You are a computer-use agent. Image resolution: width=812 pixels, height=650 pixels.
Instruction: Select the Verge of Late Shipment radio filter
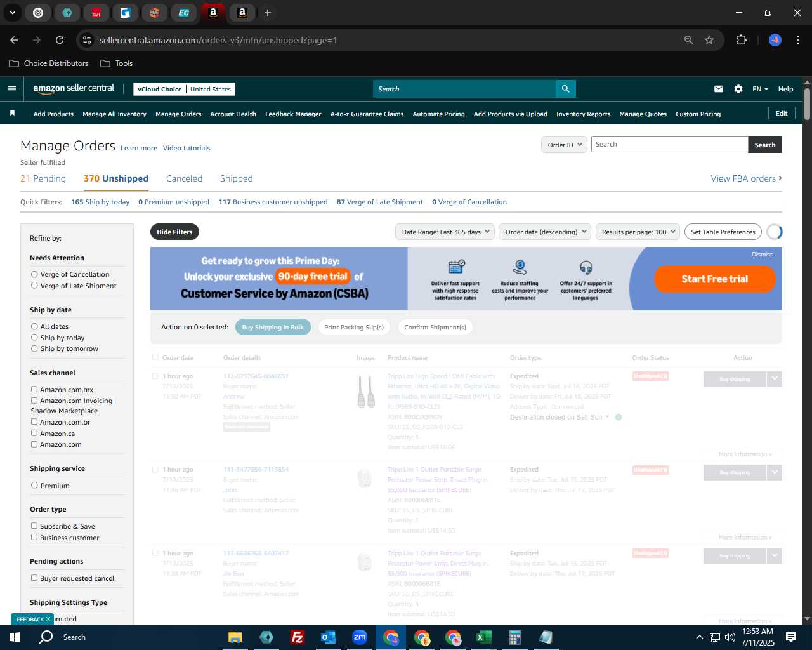tap(34, 286)
